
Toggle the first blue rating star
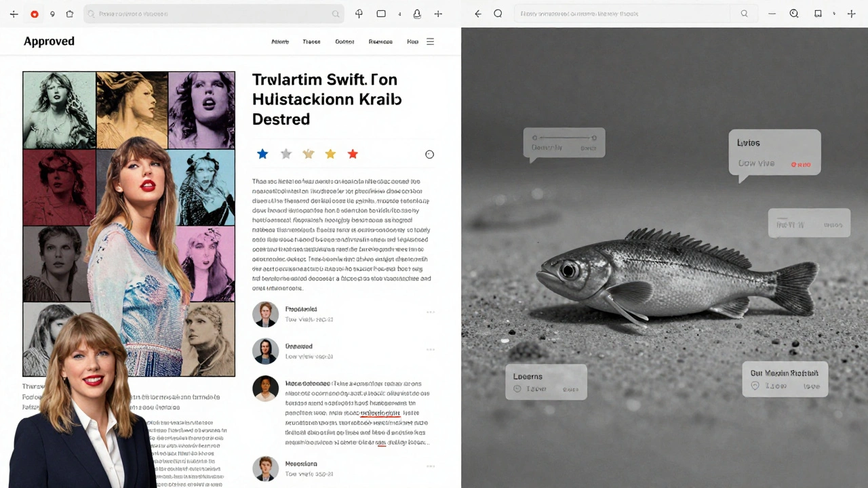point(262,154)
